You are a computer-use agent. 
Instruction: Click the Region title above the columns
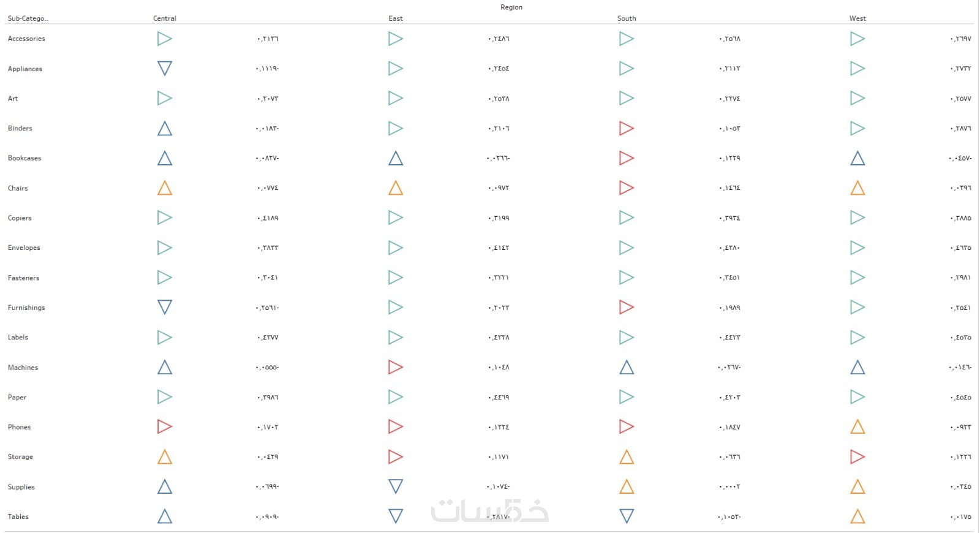click(511, 7)
